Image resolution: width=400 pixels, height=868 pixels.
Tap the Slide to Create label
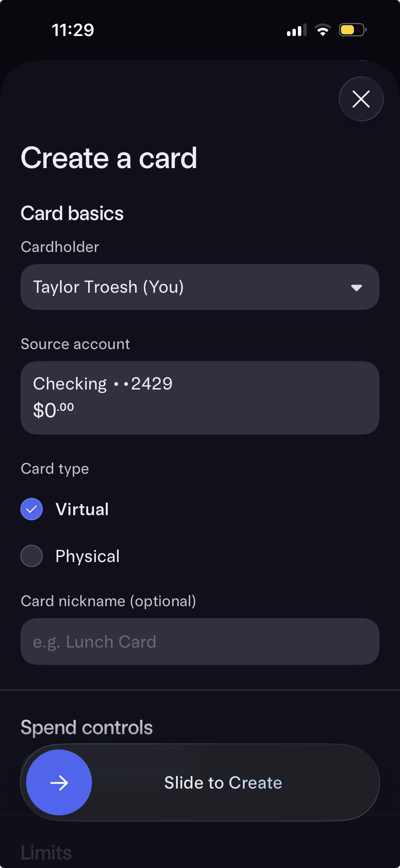click(x=223, y=782)
